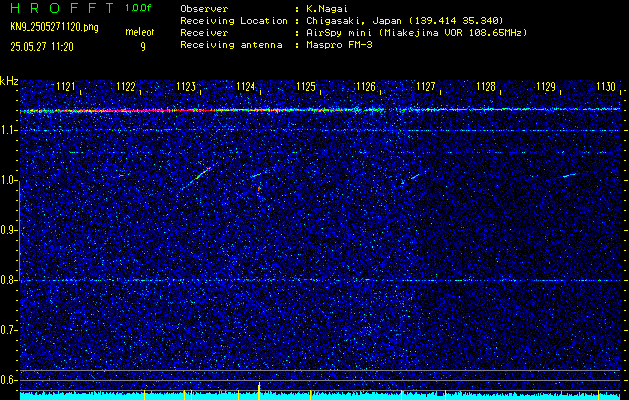Click the 1121 time marker
This screenshot has width=629, height=400.
click(66, 86)
